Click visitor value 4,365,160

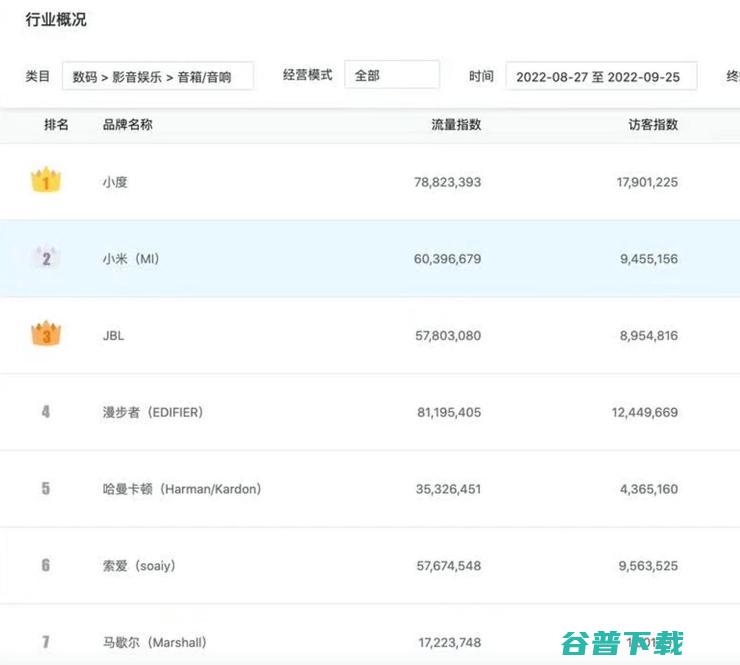tap(649, 489)
